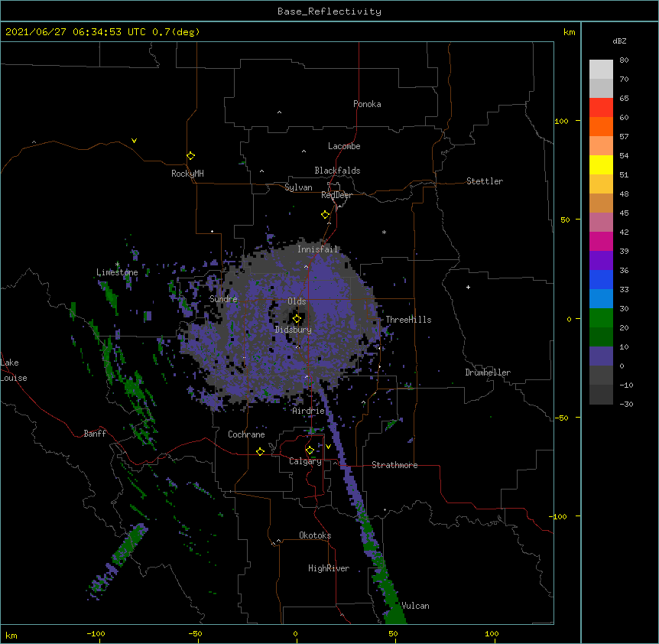Image resolution: width=659 pixels, height=644 pixels.
Task: Click the yellow V marker east of Calgary
Action: click(328, 447)
